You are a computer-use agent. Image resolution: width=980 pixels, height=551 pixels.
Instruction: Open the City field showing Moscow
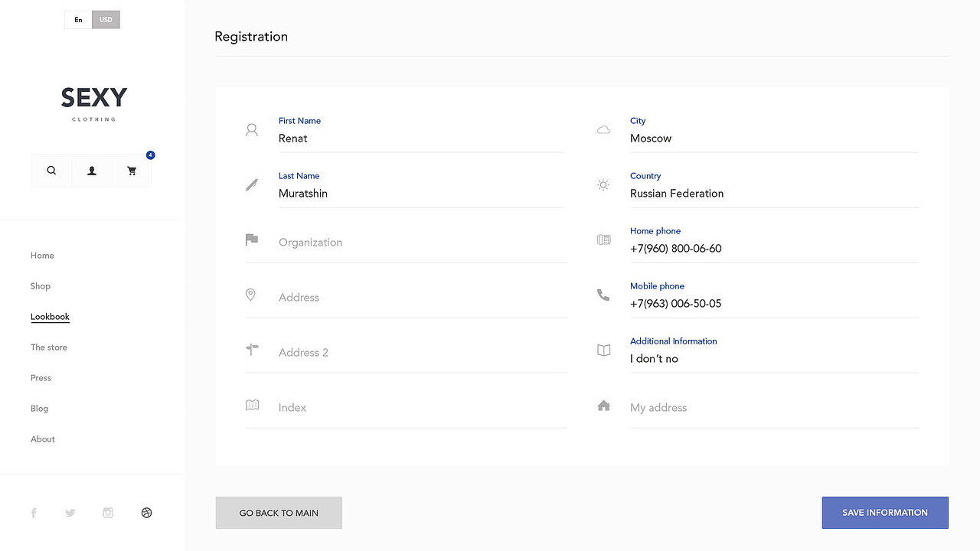(773, 139)
